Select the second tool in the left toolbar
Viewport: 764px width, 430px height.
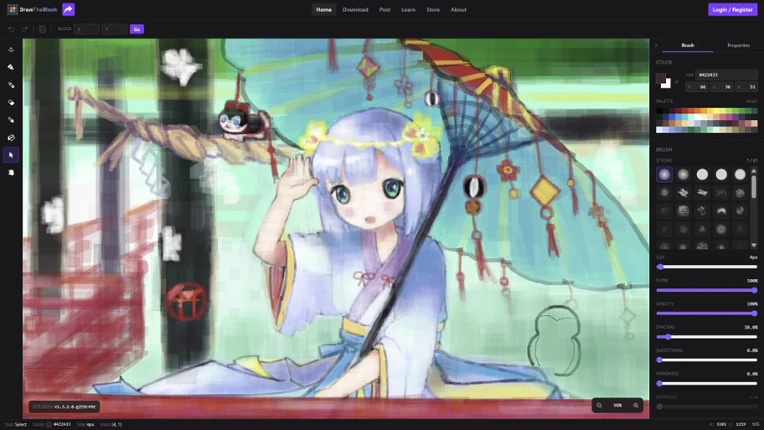pyautogui.click(x=11, y=67)
